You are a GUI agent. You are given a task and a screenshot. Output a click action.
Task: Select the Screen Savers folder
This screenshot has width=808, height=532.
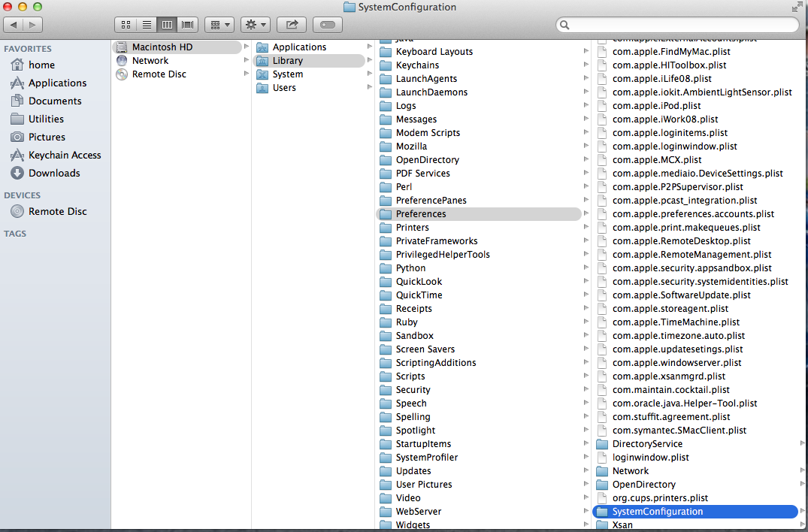point(480,349)
